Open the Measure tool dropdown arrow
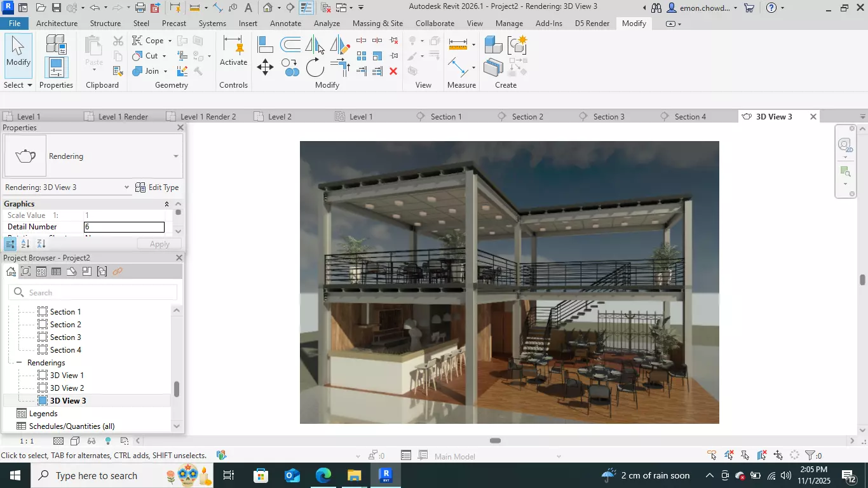Screen dimensions: 868x488 click(x=473, y=44)
